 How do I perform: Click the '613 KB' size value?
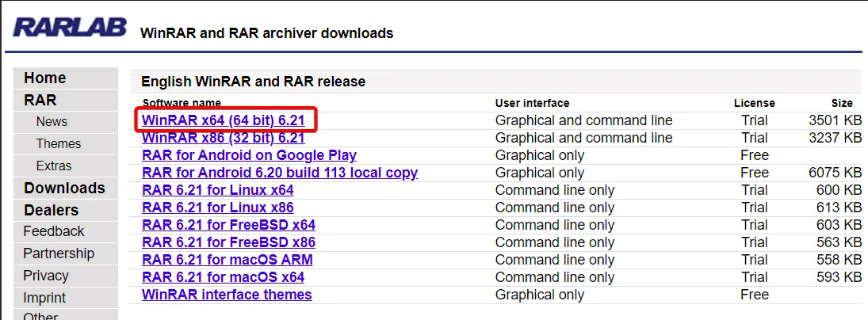click(839, 208)
